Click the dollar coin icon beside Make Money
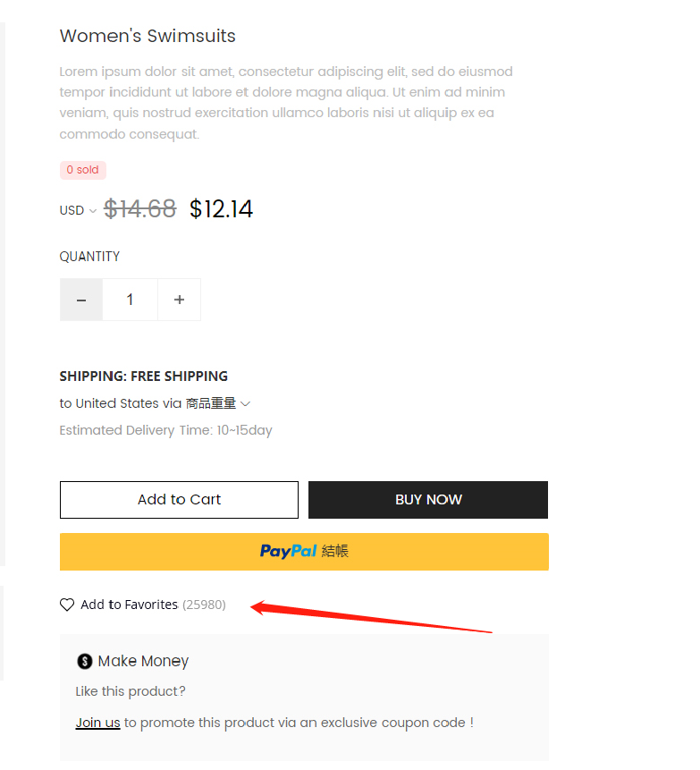The width and height of the screenshot is (700, 770). (x=85, y=662)
